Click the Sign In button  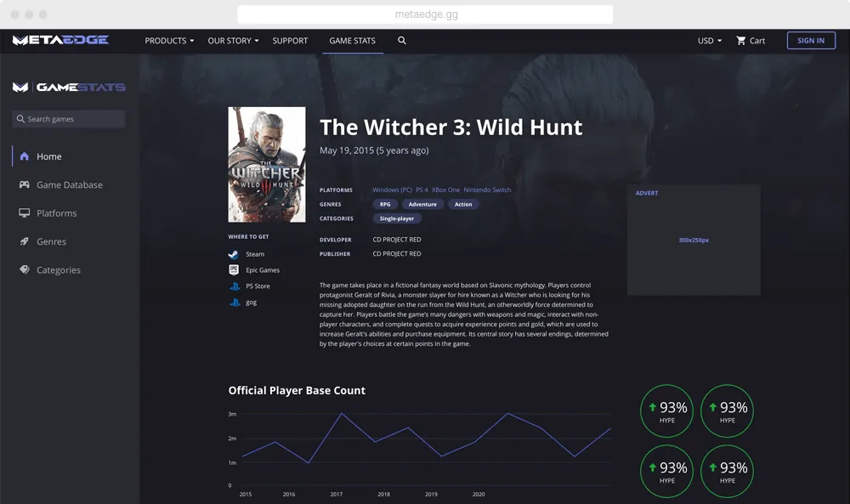tap(811, 41)
